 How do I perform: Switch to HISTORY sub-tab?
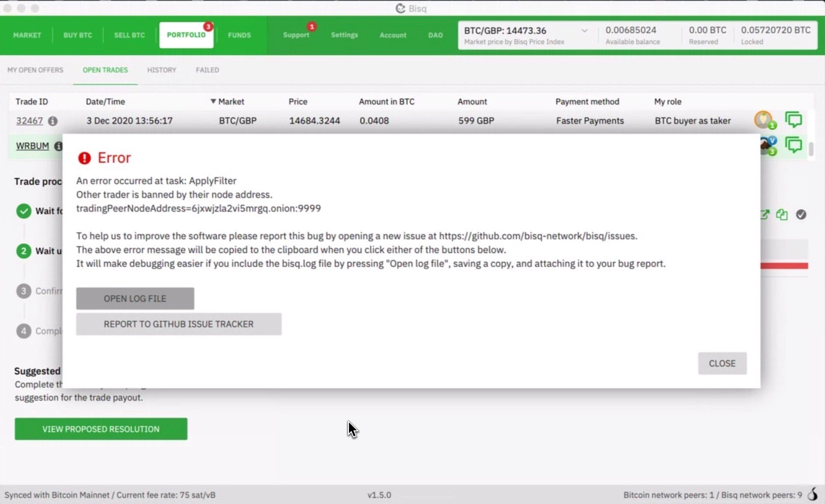pos(162,70)
